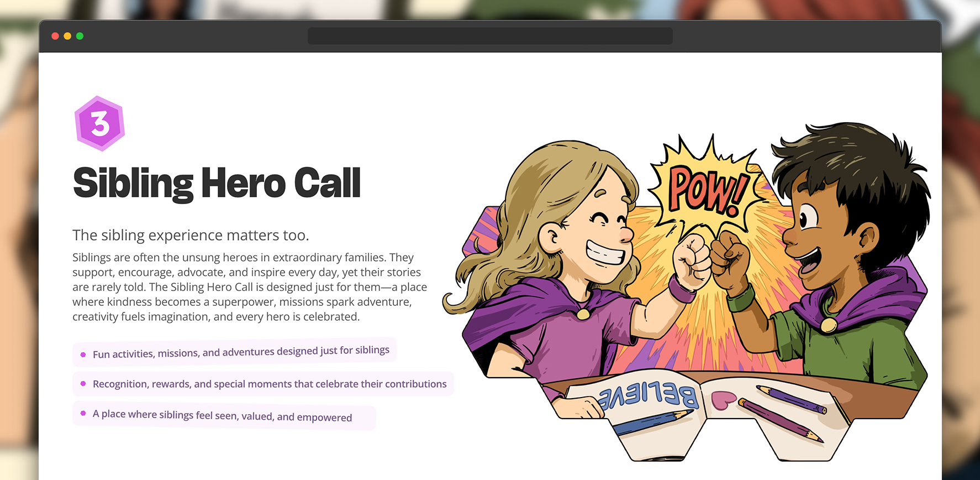Click the paragraph starting "Siblings are often the unsung"
Screen dimensions: 980x480
point(250,287)
